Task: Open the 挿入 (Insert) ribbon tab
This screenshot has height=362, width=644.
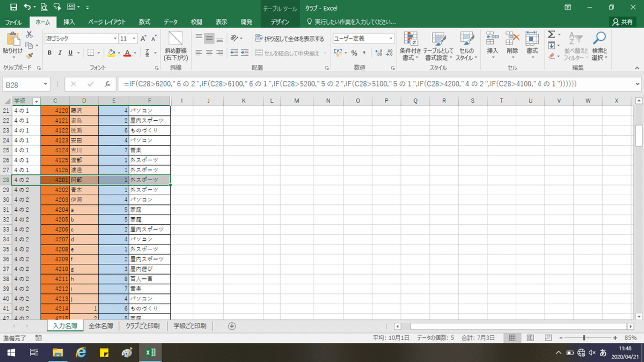Action: click(69, 22)
